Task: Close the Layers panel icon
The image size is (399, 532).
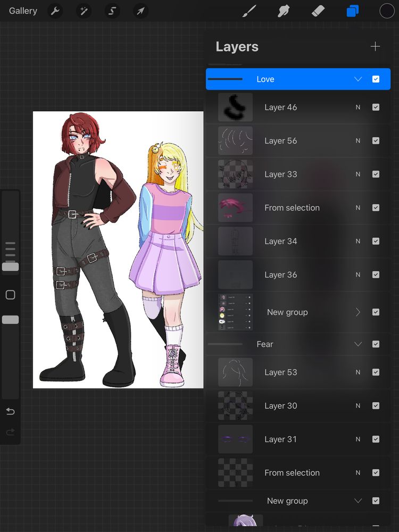Action: (353, 11)
